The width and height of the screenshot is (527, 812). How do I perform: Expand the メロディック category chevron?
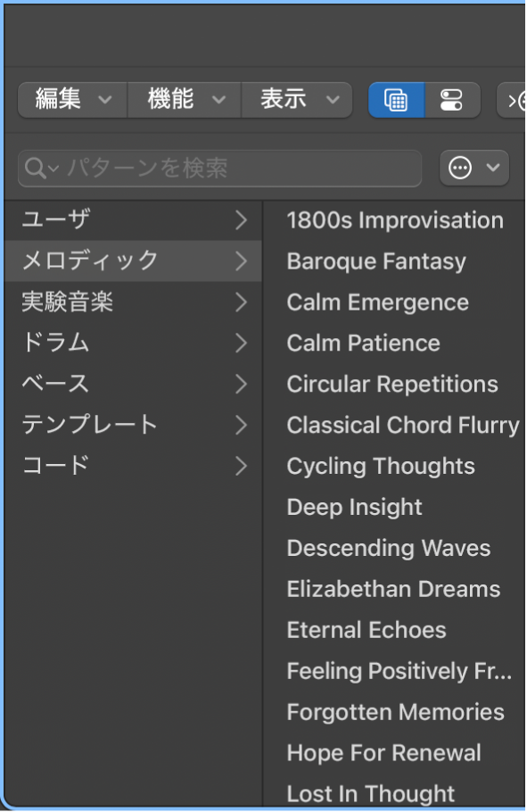[x=239, y=261]
